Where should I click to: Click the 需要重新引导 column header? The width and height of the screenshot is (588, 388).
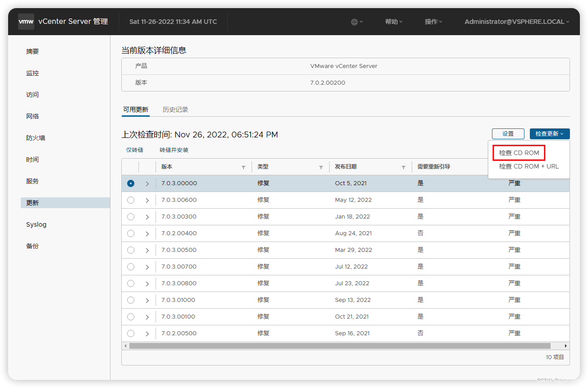434,167
